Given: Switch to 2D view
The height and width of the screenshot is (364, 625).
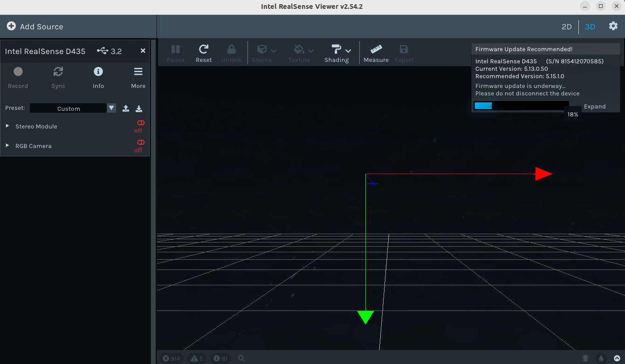Looking at the screenshot, I should coord(566,27).
